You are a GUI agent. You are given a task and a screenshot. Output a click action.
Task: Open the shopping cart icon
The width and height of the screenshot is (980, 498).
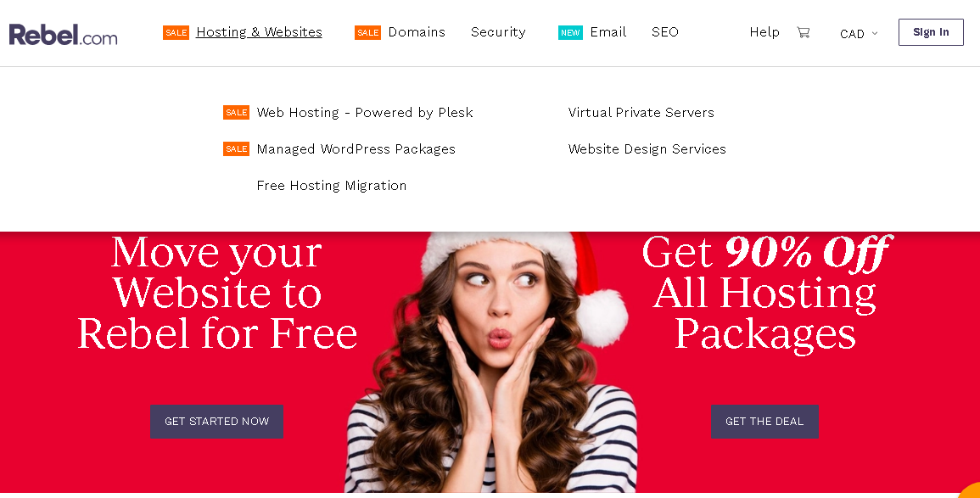[804, 32]
